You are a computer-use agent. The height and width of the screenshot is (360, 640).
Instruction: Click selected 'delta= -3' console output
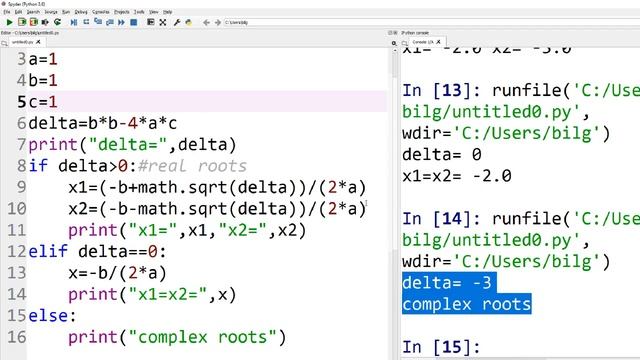(x=447, y=282)
